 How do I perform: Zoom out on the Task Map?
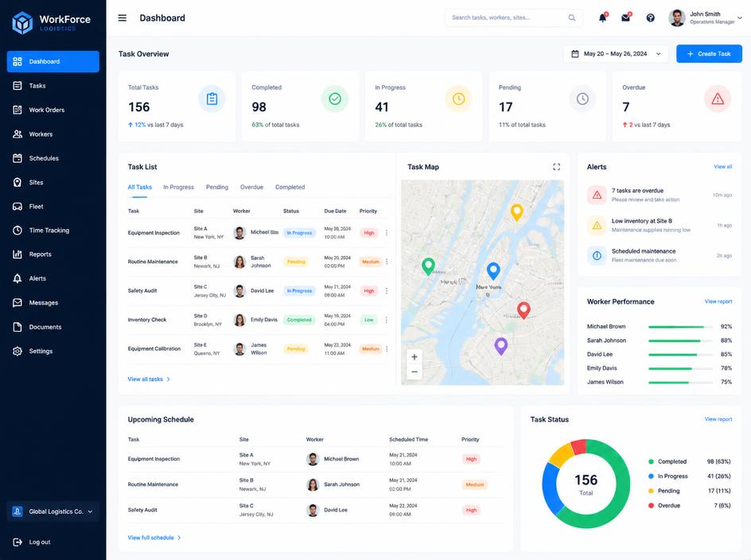tap(414, 371)
